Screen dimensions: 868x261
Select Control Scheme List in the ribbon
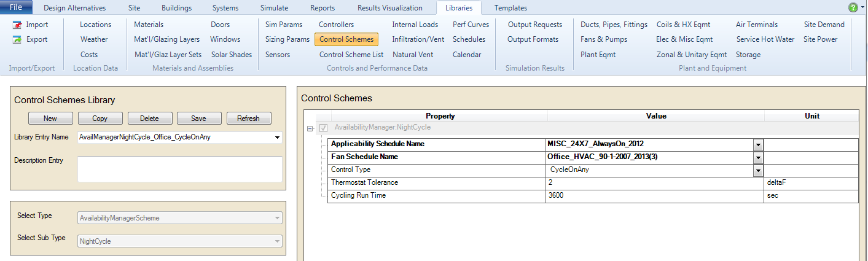(x=351, y=55)
